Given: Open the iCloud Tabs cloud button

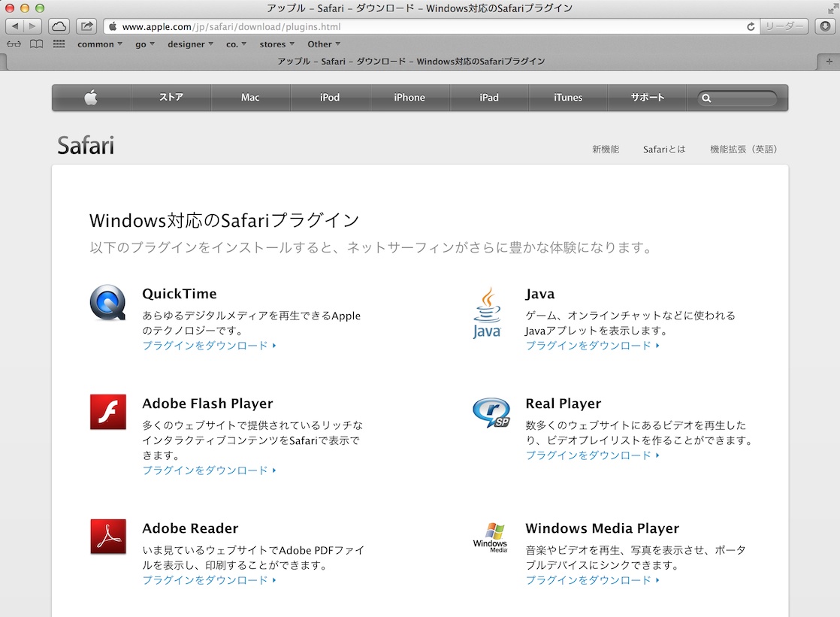Looking at the screenshot, I should click(59, 26).
